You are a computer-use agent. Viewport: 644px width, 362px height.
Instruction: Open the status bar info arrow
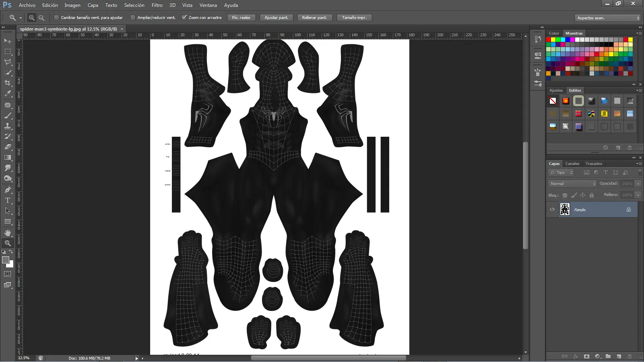coord(136,358)
